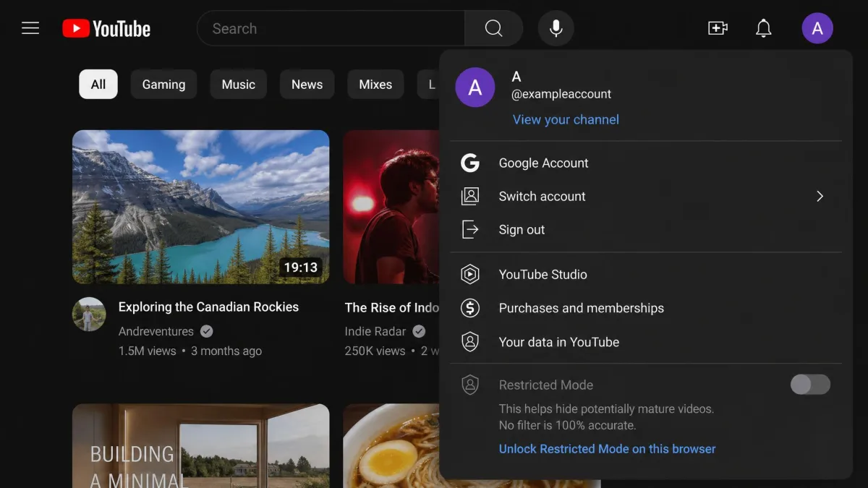The image size is (868, 488).
Task: Expand Switch account submenu chevron
Action: coord(820,196)
